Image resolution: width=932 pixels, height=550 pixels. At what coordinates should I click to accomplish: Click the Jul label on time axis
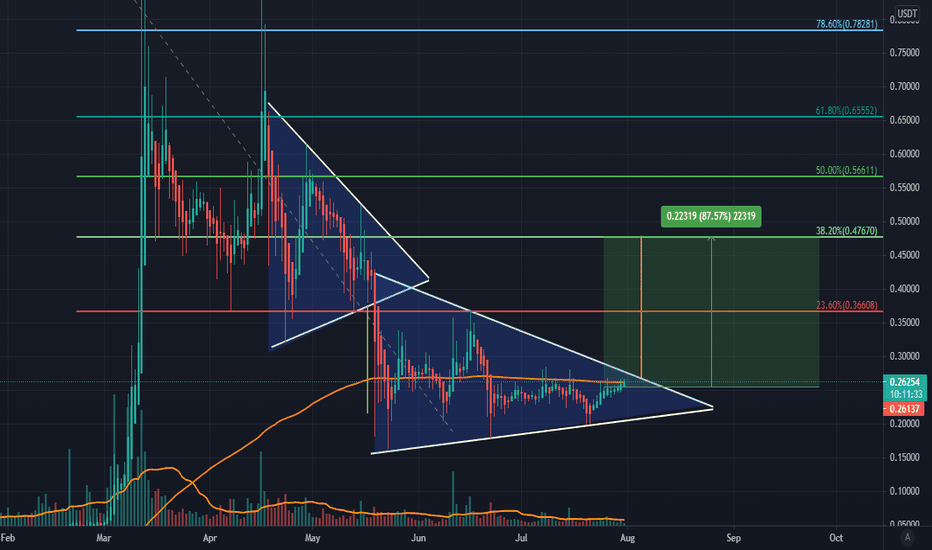[521, 538]
